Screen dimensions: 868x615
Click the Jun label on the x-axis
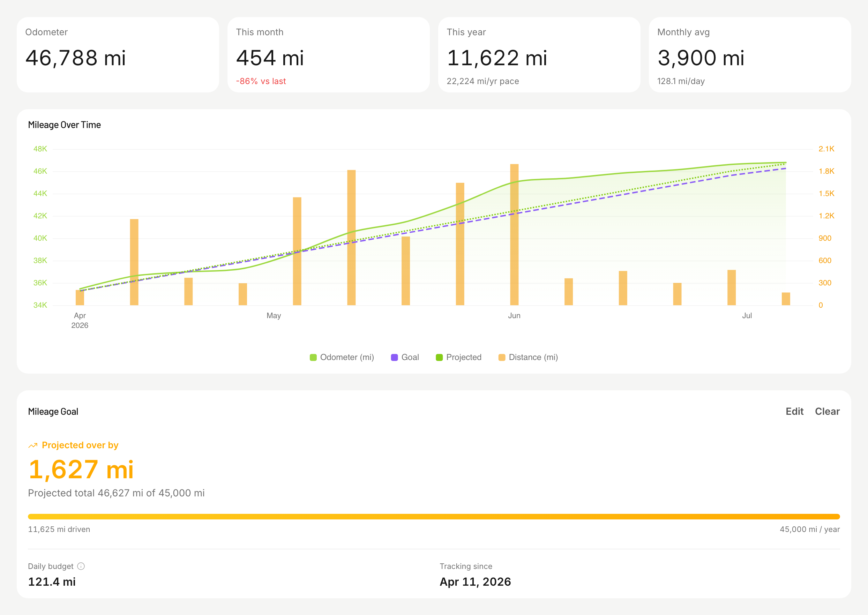point(514,316)
